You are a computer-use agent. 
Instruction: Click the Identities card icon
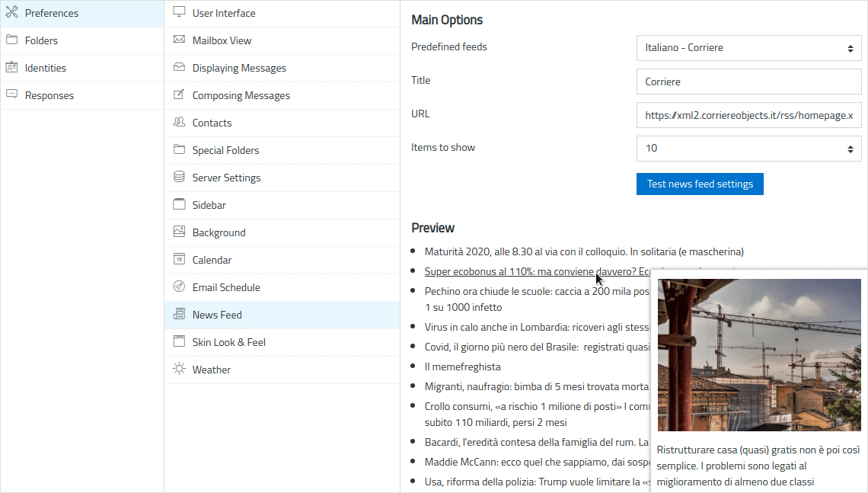tap(11, 68)
